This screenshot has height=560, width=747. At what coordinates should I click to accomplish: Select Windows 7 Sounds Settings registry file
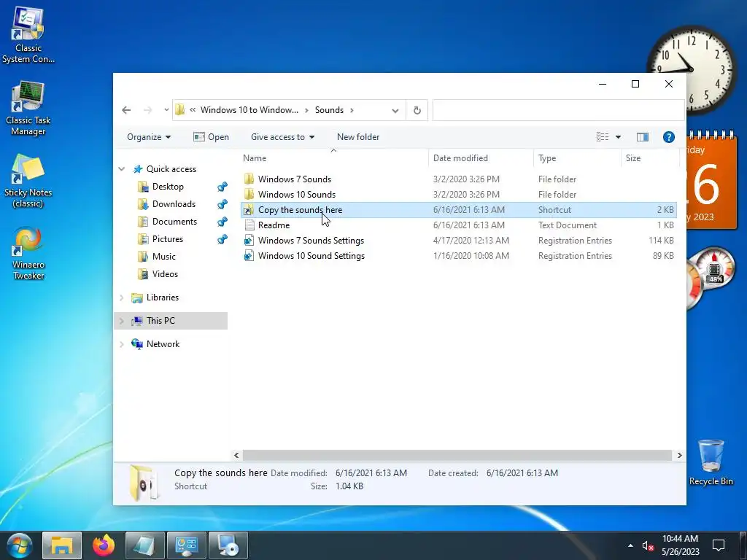(x=459, y=240)
